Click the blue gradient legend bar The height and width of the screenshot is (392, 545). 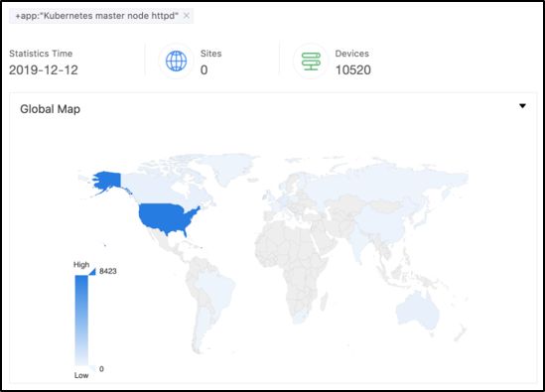[81, 321]
